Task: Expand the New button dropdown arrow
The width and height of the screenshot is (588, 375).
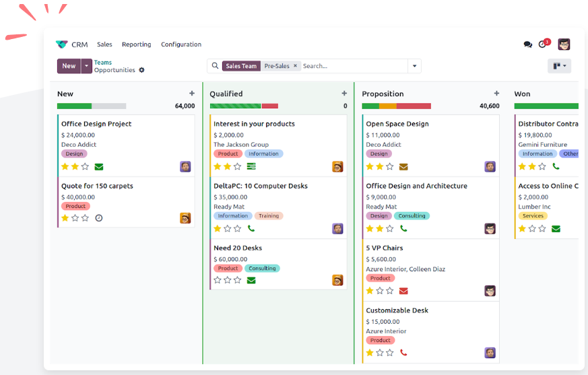Action: [87, 66]
